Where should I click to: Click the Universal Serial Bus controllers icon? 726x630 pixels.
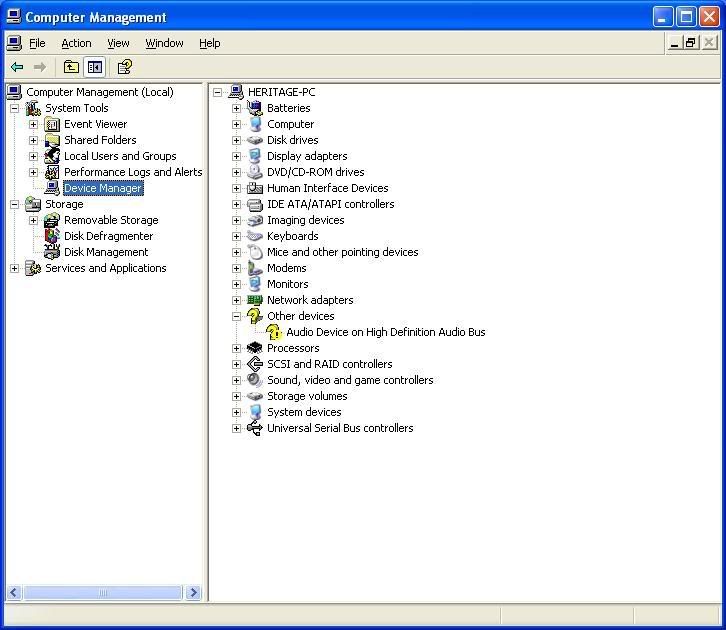pyautogui.click(x=255, y=428)
